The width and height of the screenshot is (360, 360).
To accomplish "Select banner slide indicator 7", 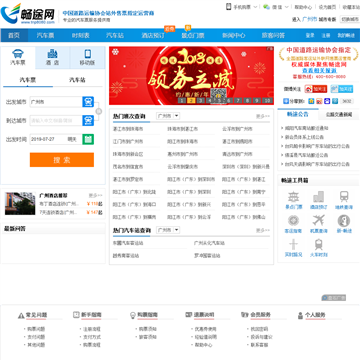I will [x=238, y=100].
